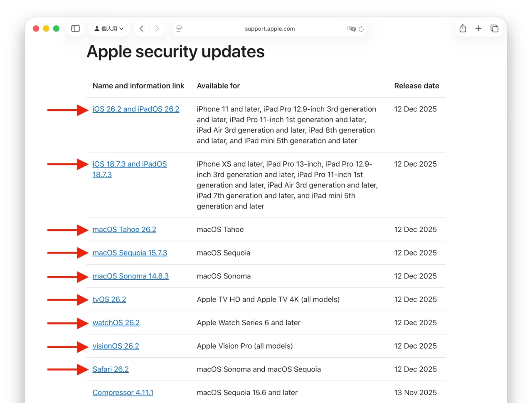Viewport: 532px width, 403px height.
Task: Open the Share icon in the toolbar
Action: (463, 28)
